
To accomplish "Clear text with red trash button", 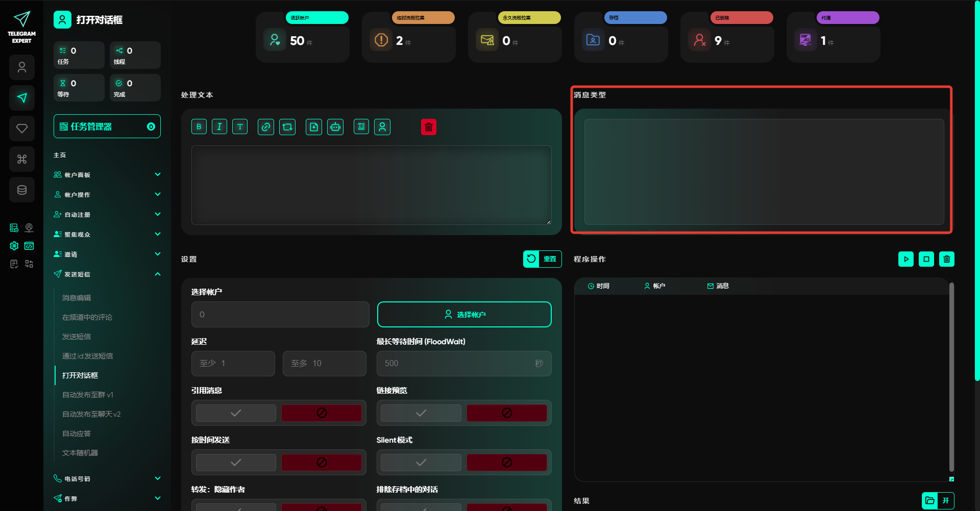I will coord(428,127).
